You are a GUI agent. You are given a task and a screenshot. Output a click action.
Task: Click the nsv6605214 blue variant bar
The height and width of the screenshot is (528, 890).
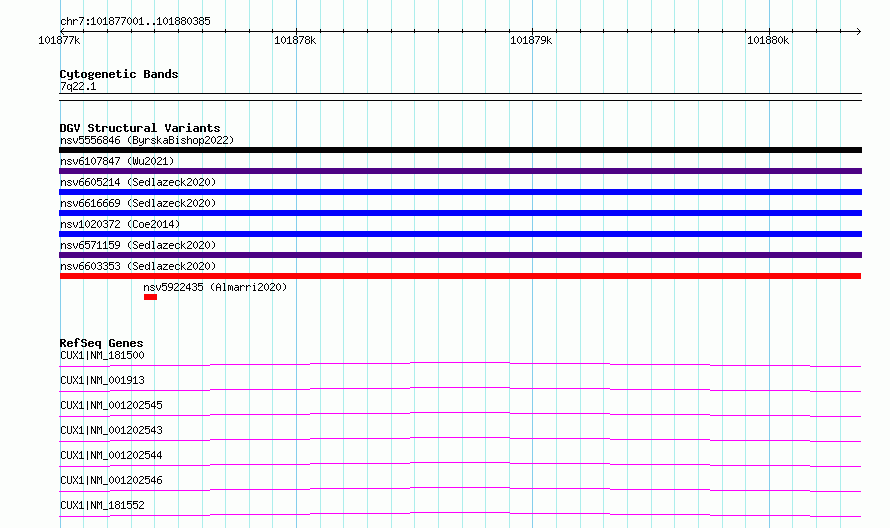[460, 192]
